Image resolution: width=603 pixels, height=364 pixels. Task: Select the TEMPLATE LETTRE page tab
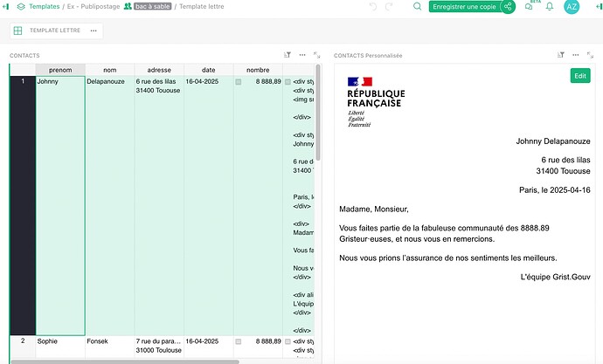55,31
